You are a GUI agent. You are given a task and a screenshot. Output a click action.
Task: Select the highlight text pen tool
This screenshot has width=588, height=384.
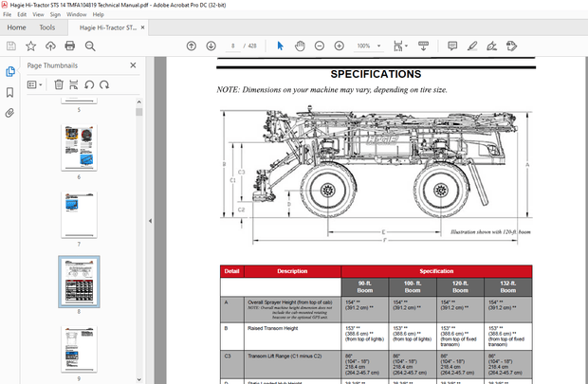pyautogui.click(x=472, y=46)
